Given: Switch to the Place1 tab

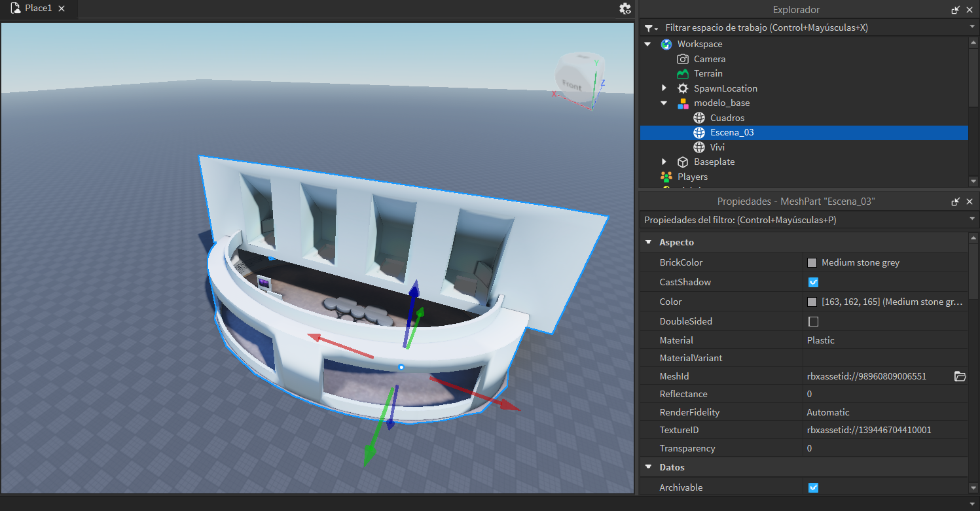Looking at the screenshot, I should 38,9.
